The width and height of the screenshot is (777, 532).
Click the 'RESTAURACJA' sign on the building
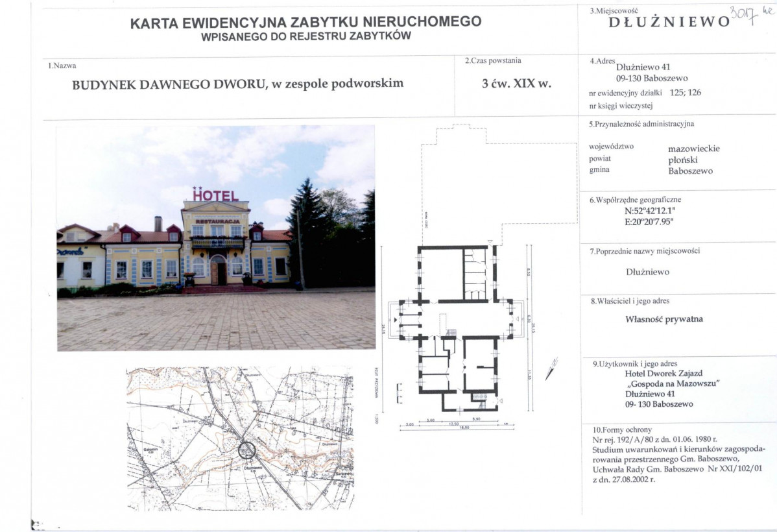[218, 221]
